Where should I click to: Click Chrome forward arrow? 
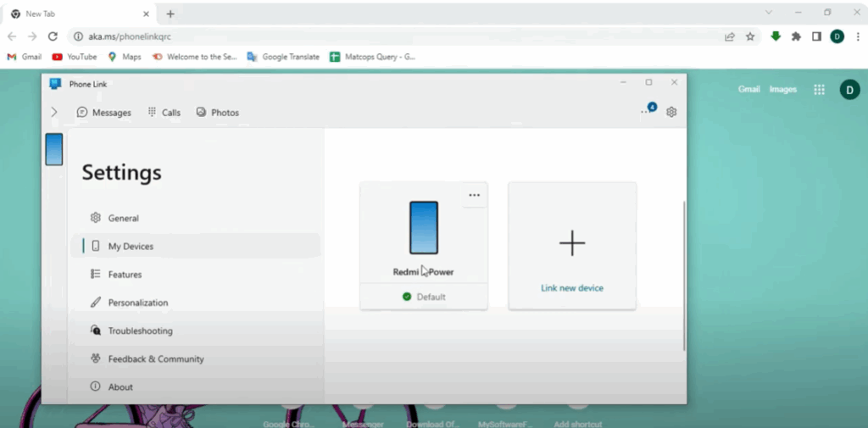32,36
